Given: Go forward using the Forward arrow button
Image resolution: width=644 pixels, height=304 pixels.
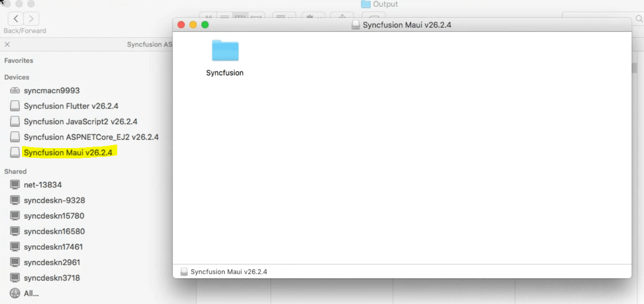Looking at the screenshot, I should coord(31,19).
